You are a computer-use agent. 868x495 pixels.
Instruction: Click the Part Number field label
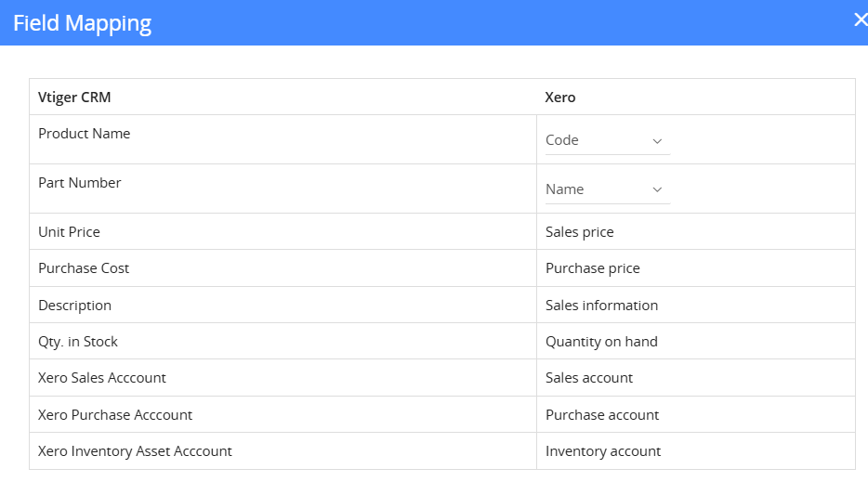(79, 183)
